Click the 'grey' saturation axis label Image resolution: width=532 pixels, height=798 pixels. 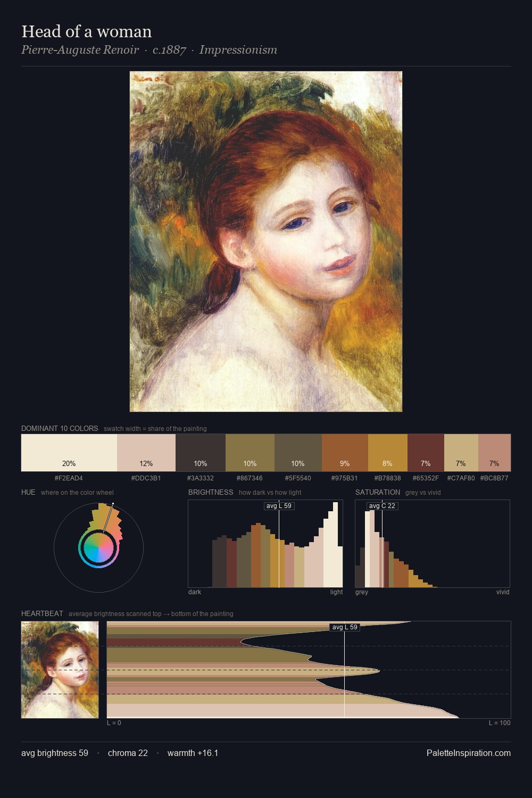click(x=362, y=592)
